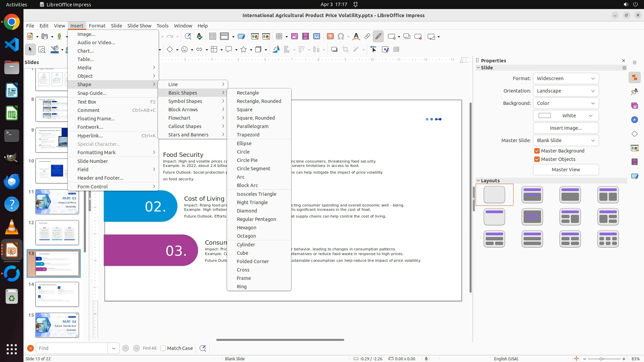Click Start from First Slide icon
Viewport: 644px width, 362px height.
pyautogui.click(x=255, y=37)
